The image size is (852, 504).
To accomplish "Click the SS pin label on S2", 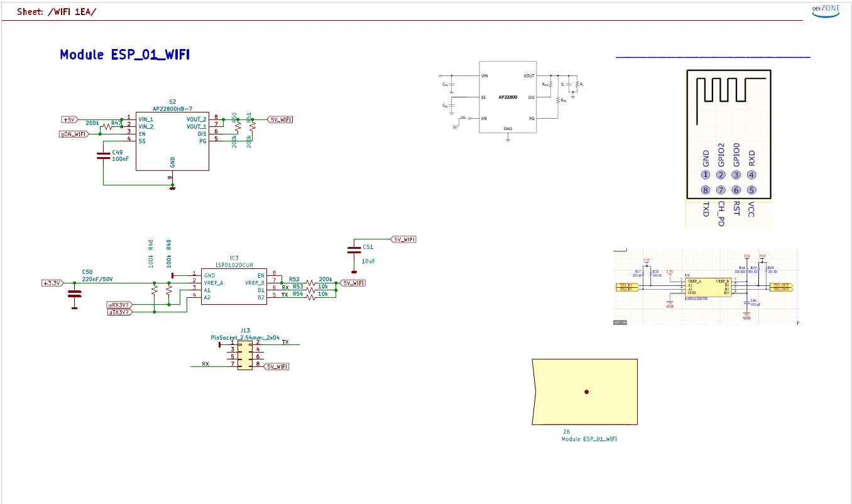I will (x=142, y=141).
